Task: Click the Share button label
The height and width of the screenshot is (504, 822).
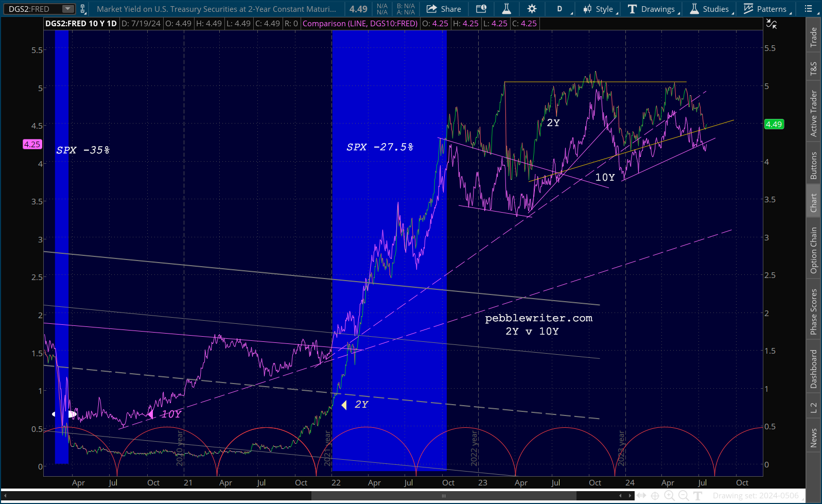Action: pos(451,9)
